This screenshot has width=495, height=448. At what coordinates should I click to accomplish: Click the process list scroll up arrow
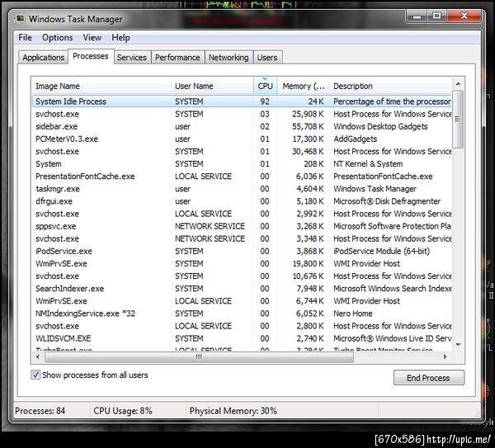[458, 84]
